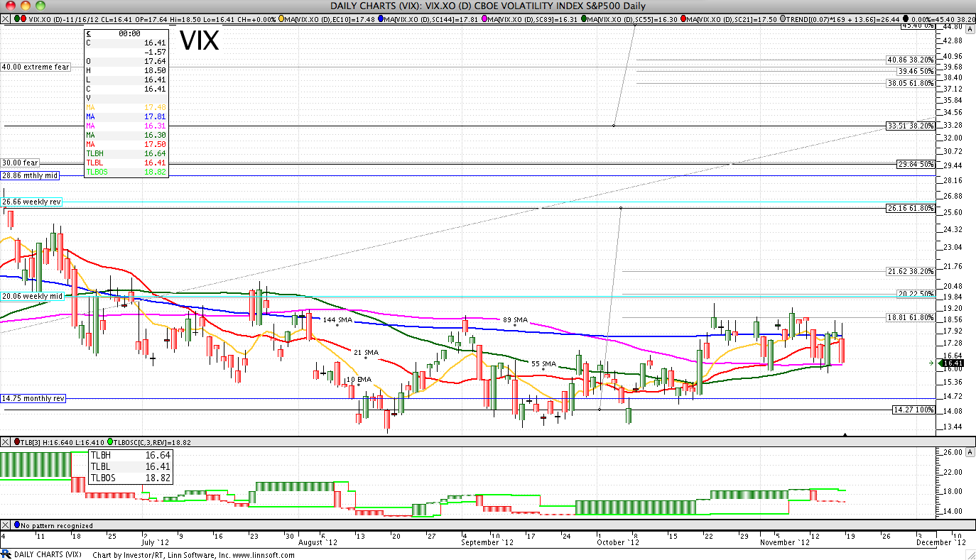
Task: Click the large VIX title annotation
Action: tap(199, 40)
